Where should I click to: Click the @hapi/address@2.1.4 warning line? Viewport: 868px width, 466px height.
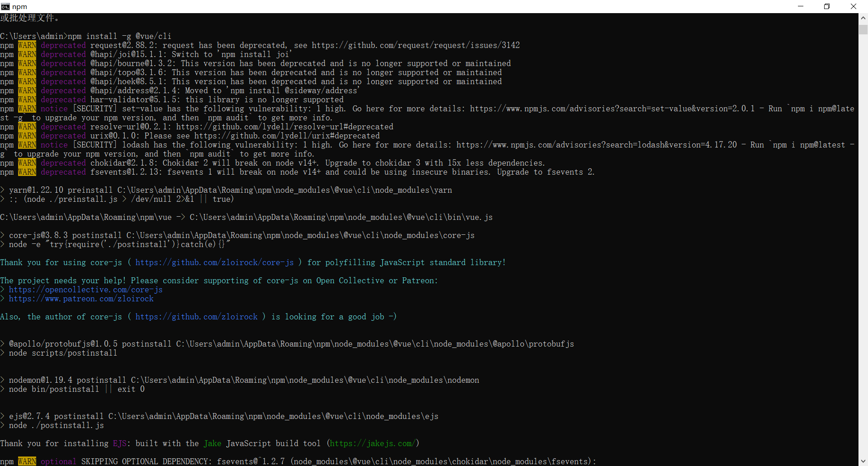click(180, 90)
